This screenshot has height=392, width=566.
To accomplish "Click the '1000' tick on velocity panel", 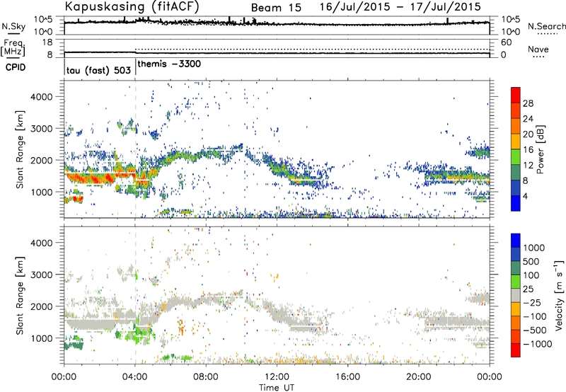I will (41, 338).
